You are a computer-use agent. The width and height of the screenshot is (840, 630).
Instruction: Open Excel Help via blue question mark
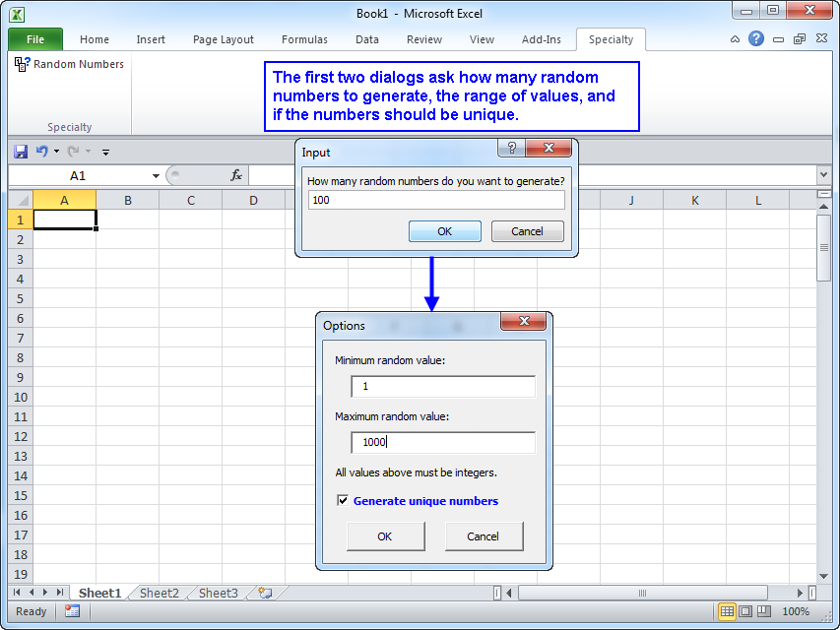pos(756,39)
